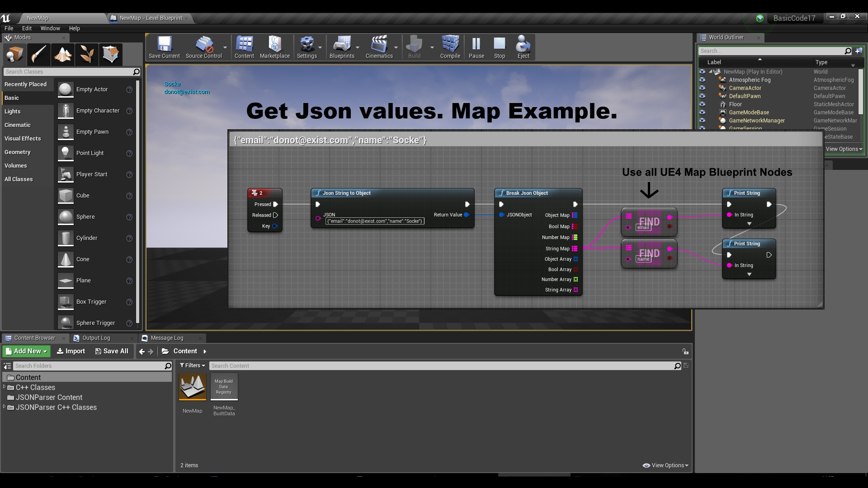This screenshot has width=868, height=488.
Task: Open Settings dropdown arrow
Action: tap(320, 47)
